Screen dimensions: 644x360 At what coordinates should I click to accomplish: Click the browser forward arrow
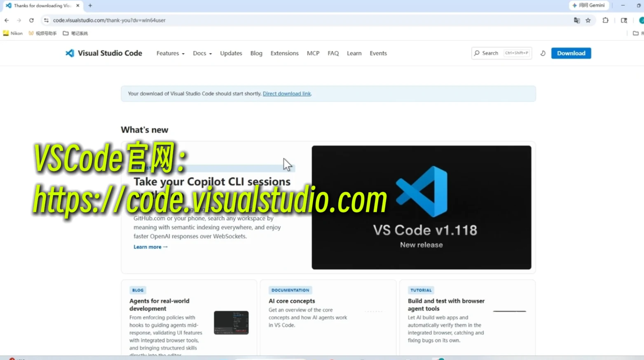(x=19, y=20)
